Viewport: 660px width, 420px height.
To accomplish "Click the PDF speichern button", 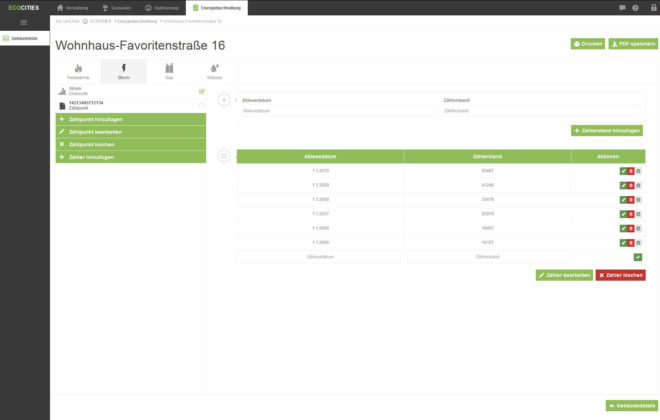I will point(633,44).
